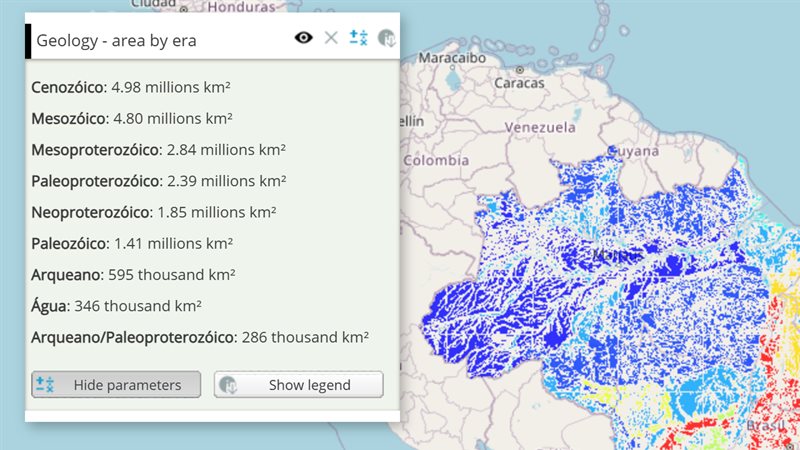This screenshot has width=800, height=450.
Task: Click Honduras label on map
Action: tap(241, 7)
